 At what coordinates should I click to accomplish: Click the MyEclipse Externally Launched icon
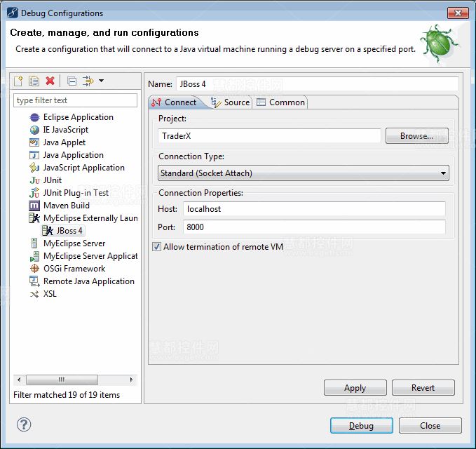coord(34,218)
